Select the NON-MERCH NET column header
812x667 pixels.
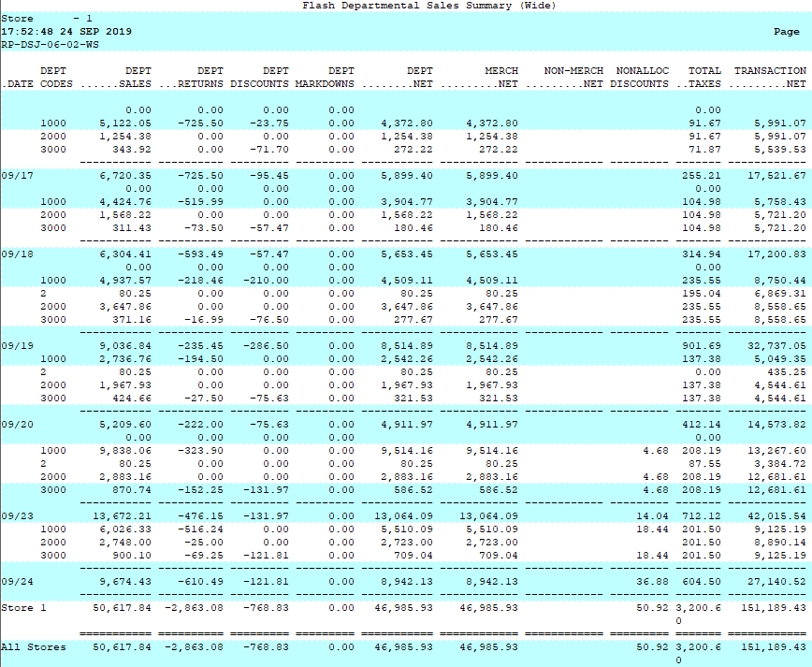pyautogui.click(x=566, y=77)
